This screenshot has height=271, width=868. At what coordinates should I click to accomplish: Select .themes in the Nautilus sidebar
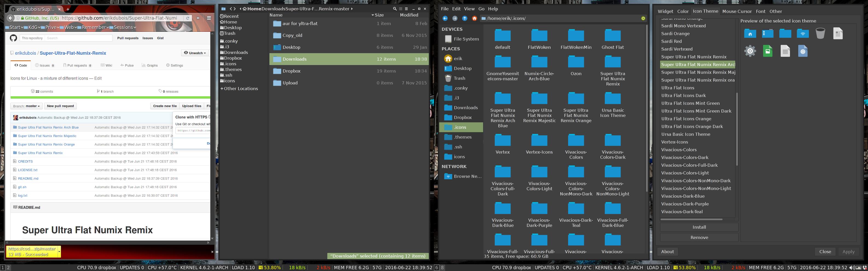click(231, 69)
